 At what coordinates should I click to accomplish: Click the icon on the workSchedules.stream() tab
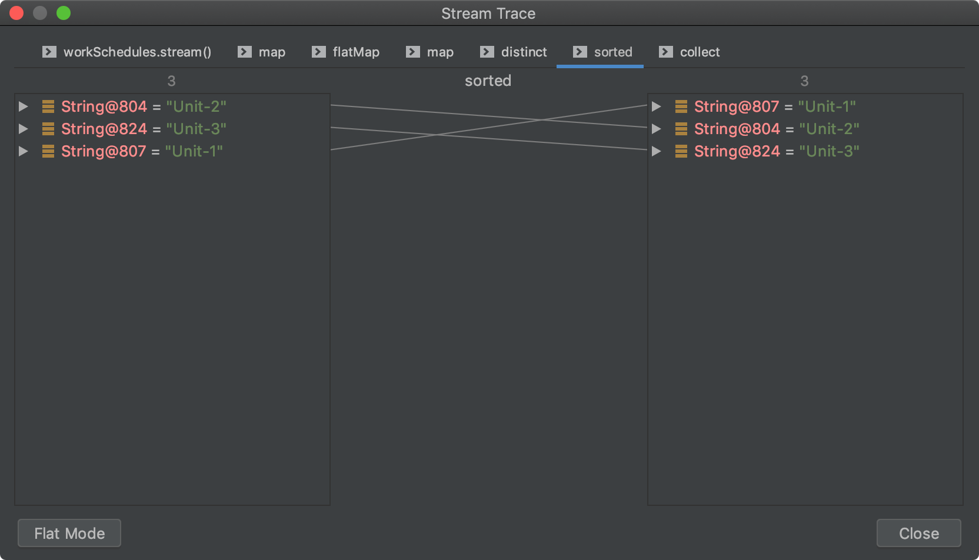click(49, 52)
